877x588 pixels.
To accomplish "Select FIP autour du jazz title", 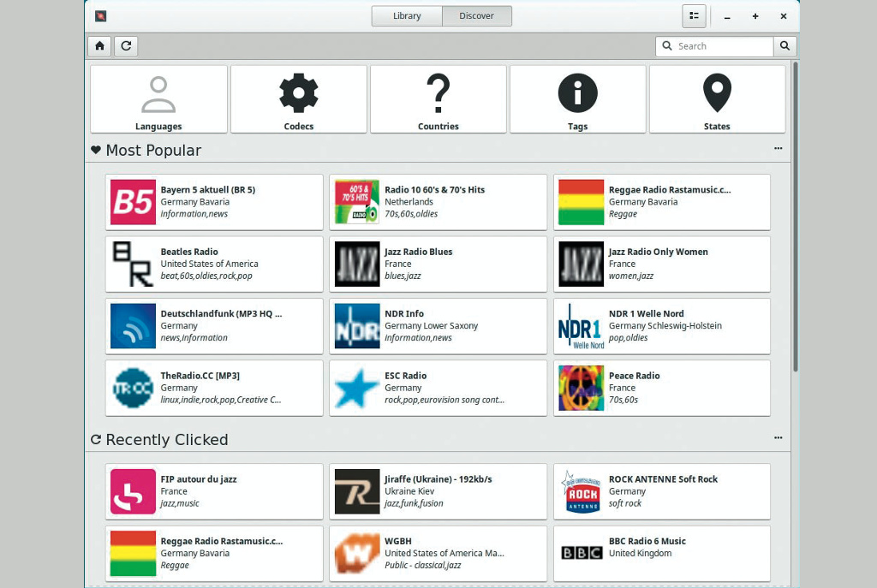I will 199,479.
